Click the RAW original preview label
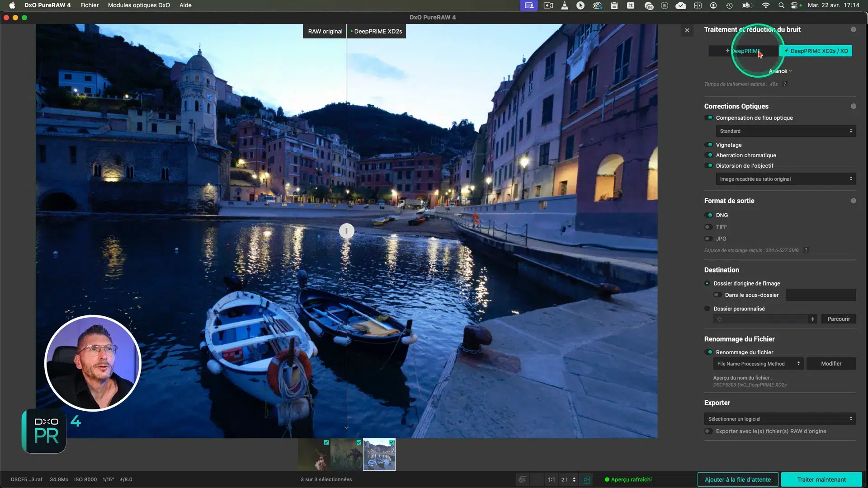Screen dimensions: 868x488 [x=325, y=31]
